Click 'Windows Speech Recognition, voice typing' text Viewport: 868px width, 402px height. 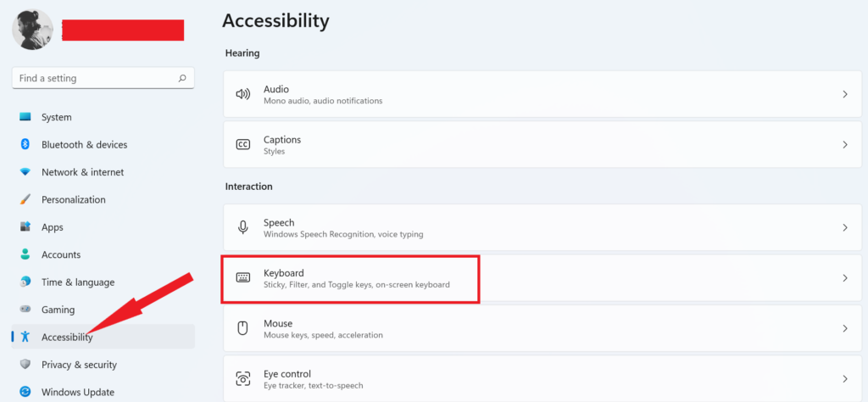(x=343, y=234)
